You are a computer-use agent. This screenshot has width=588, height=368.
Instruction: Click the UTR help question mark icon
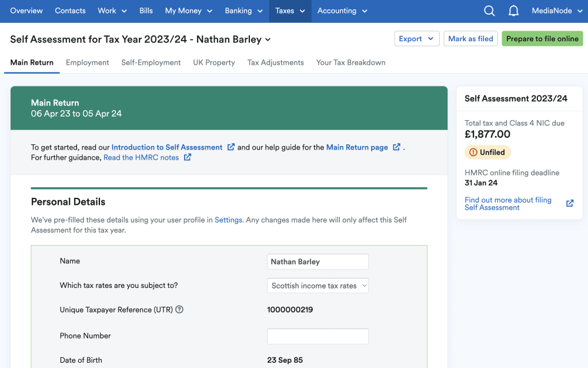[179, 310]
